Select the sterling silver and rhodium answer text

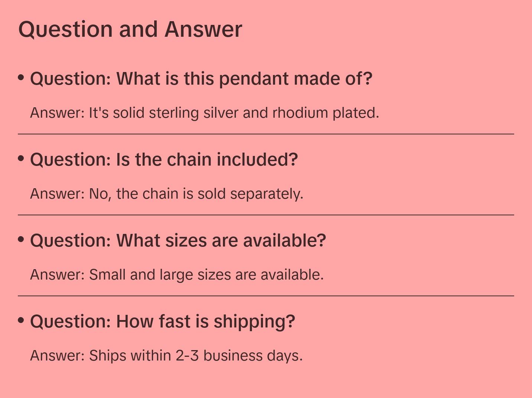point(204,113)
